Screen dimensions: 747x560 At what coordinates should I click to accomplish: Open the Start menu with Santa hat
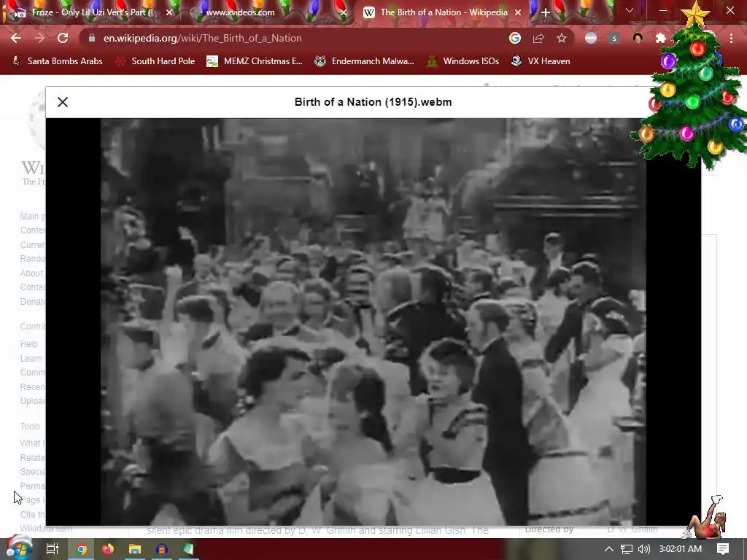tap(19, 548)
